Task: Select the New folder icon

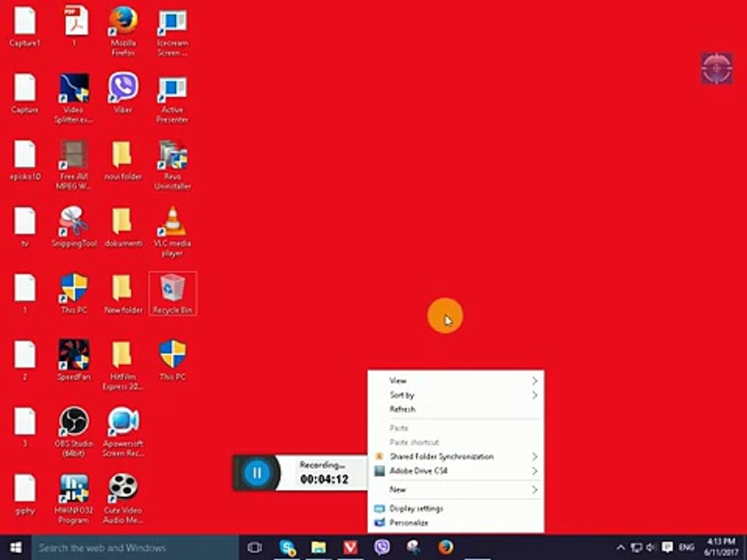Action: click(x=123, y=294)
